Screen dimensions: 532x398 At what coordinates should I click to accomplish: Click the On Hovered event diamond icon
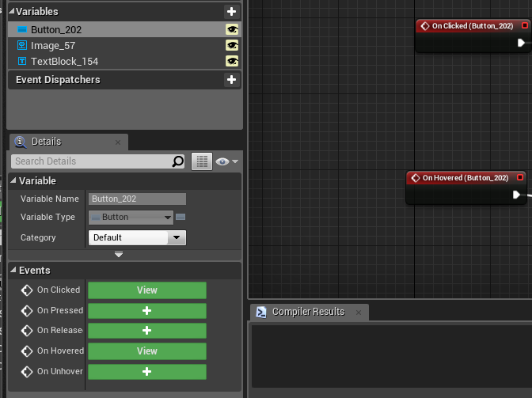click(27, 351)
